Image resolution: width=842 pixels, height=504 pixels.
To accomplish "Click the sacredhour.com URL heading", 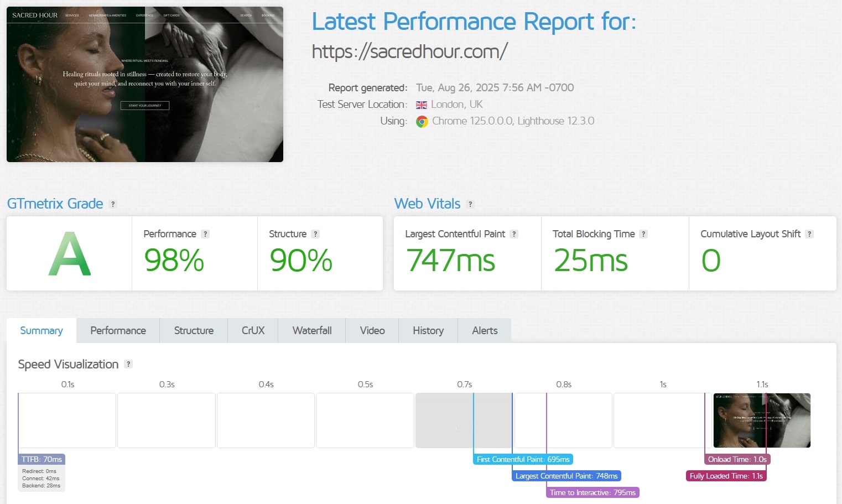I will pyautogui.click(x=409, y=51).
